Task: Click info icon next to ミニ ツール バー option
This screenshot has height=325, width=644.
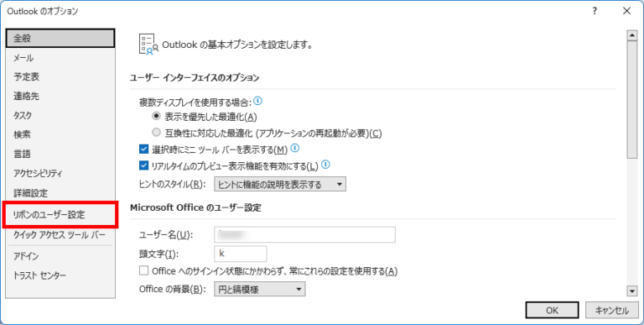Action: coord(295,148)
